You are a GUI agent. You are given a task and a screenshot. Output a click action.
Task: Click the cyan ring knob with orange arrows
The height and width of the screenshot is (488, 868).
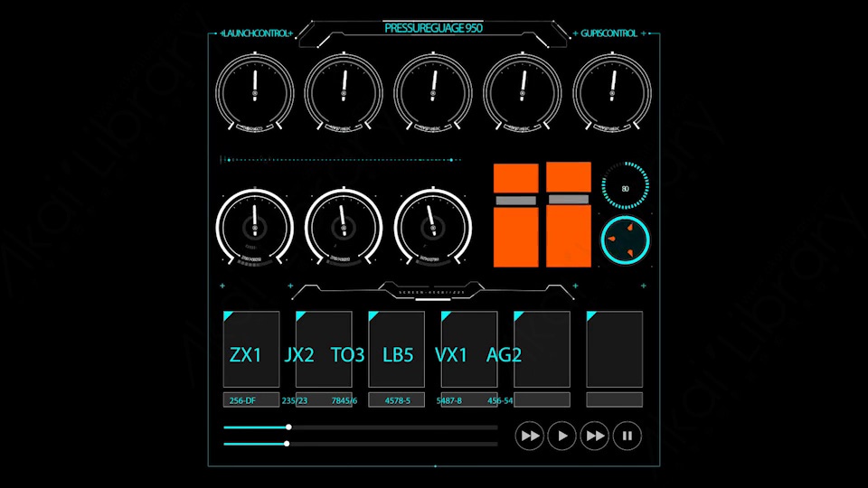tap(625, 240)
